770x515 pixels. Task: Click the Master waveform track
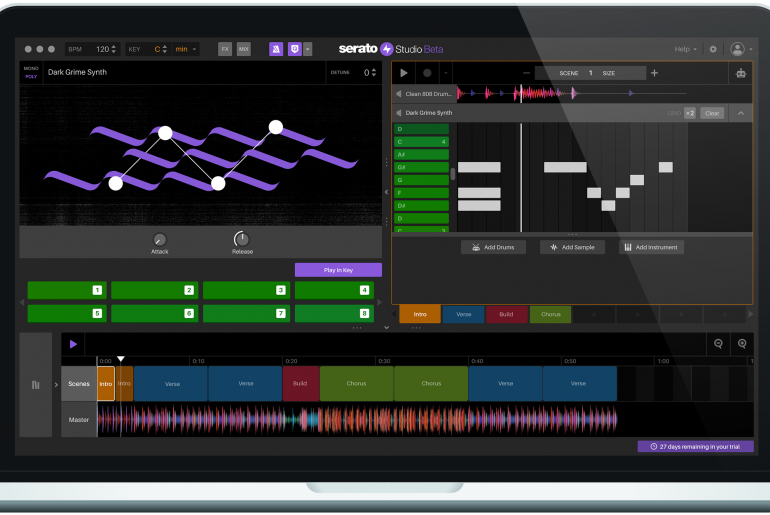(x=357, y=420)
